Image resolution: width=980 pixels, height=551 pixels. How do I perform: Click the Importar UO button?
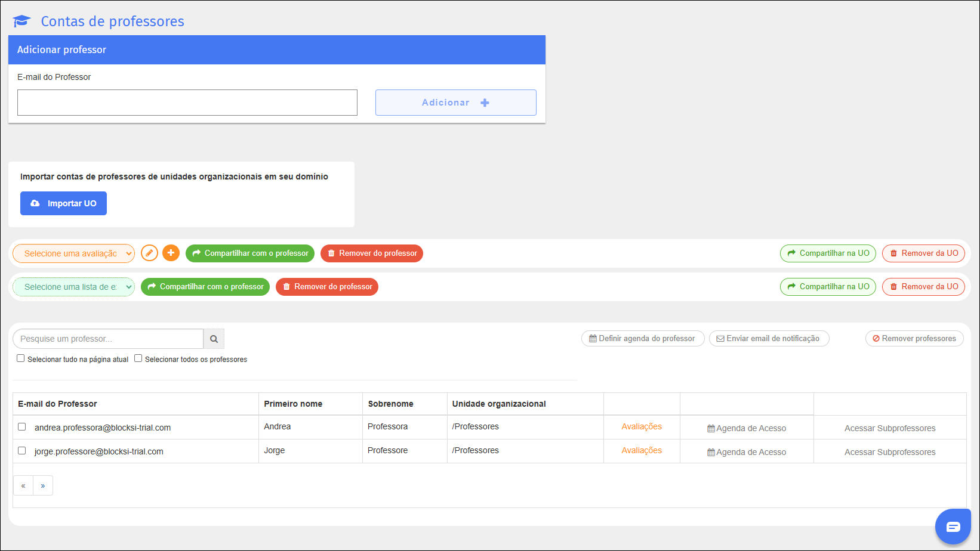63,203
